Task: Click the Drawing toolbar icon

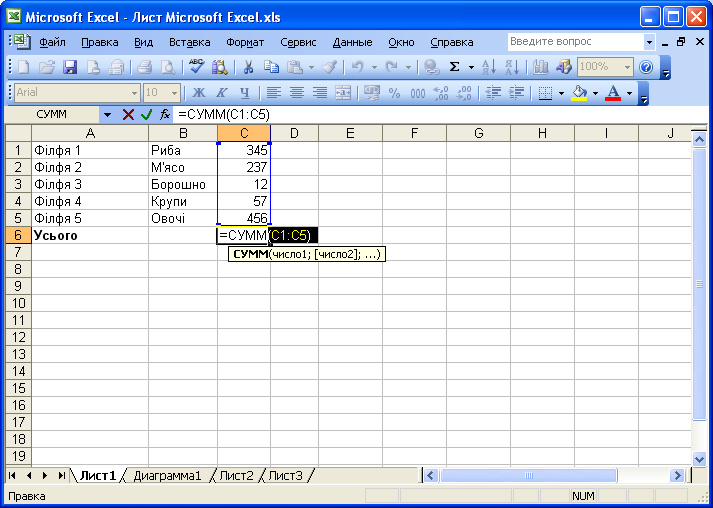Action: pos(563,68)
